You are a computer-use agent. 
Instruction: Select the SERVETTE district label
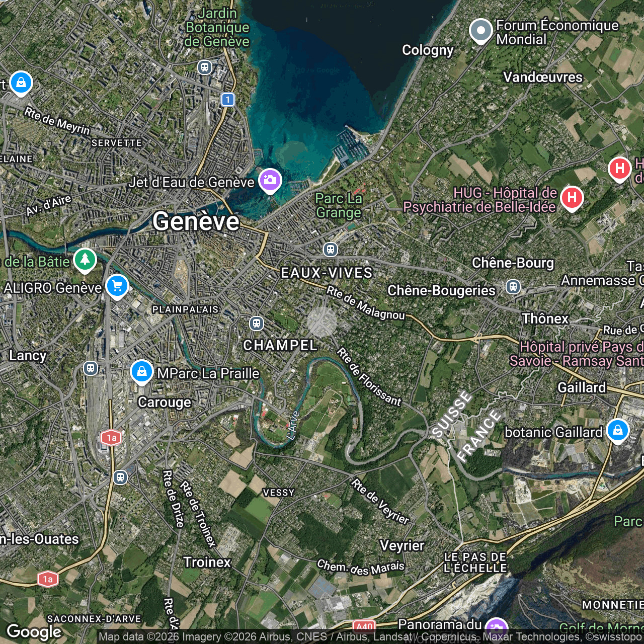click(x=117, y=143)
